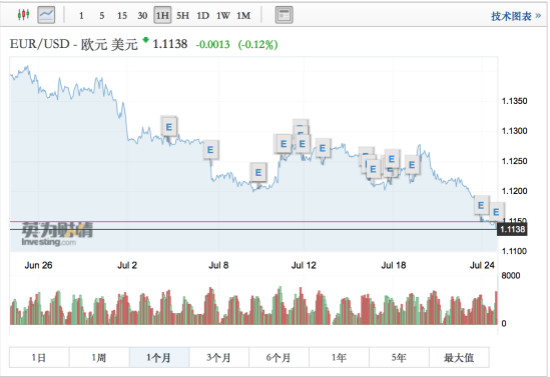Open the E event marker at the Jul 10 low
Image resolution: width=550 pixels, height=377 pixels.
pos(259,172)
